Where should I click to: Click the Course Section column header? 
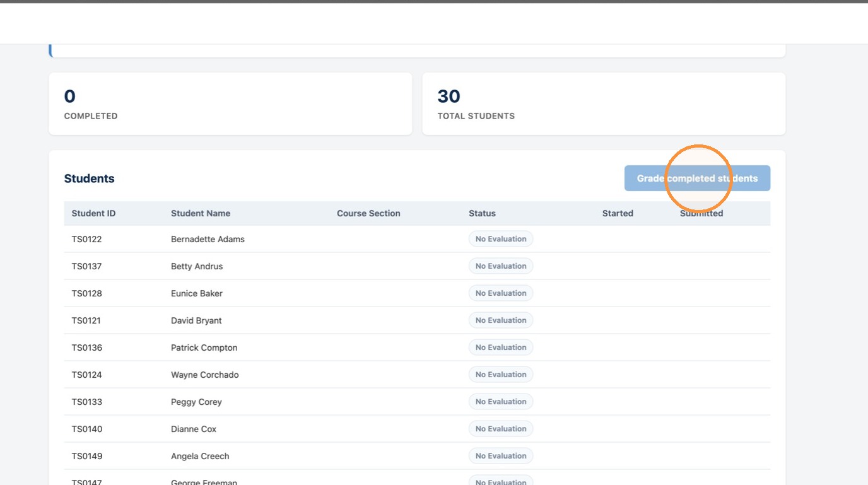pyautogui.click(x=368, y=213)
